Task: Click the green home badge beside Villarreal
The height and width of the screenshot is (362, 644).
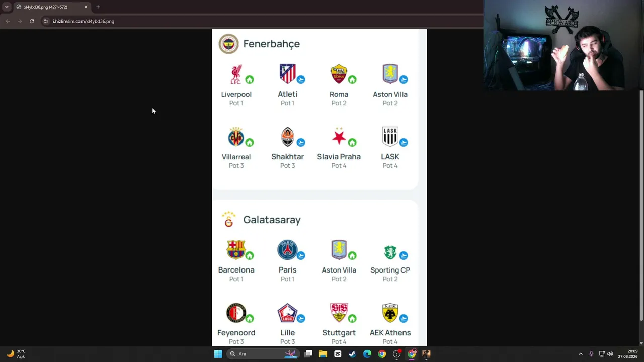Action: pos(250,142)
